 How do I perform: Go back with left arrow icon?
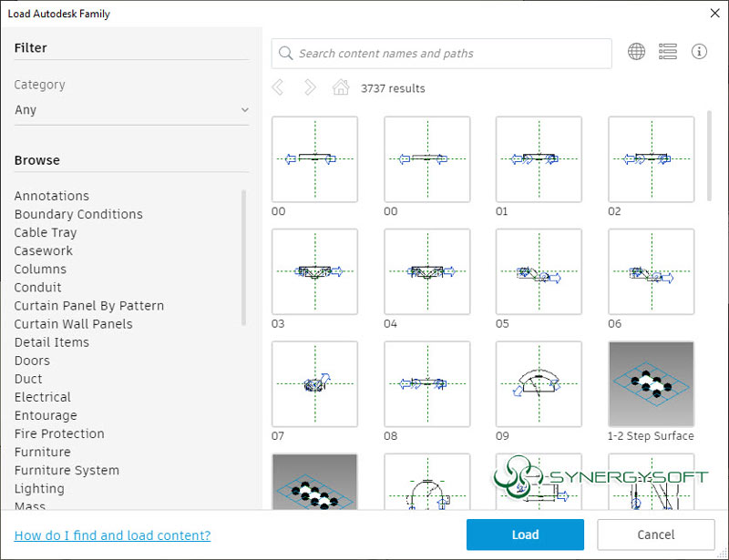279,87
